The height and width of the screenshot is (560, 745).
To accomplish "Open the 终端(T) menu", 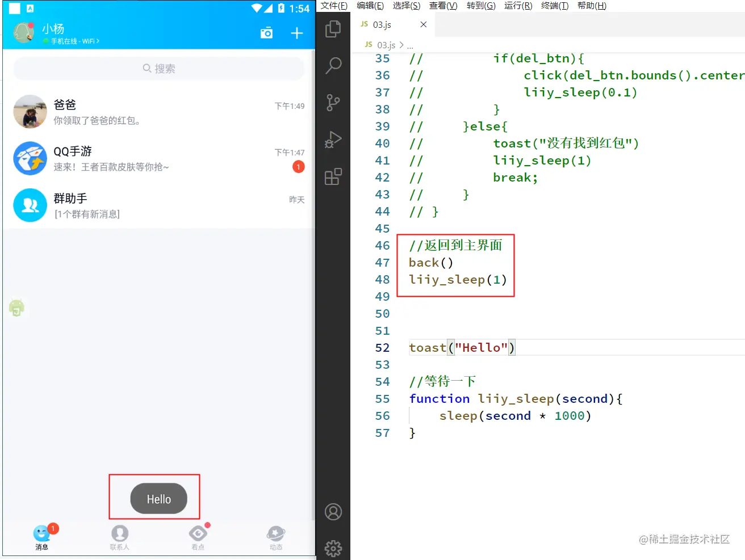I will [555, 6].
